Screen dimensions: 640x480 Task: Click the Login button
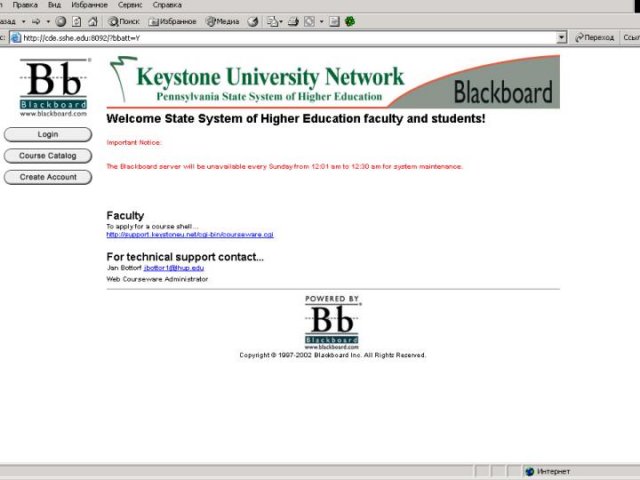tap(48, 134)
